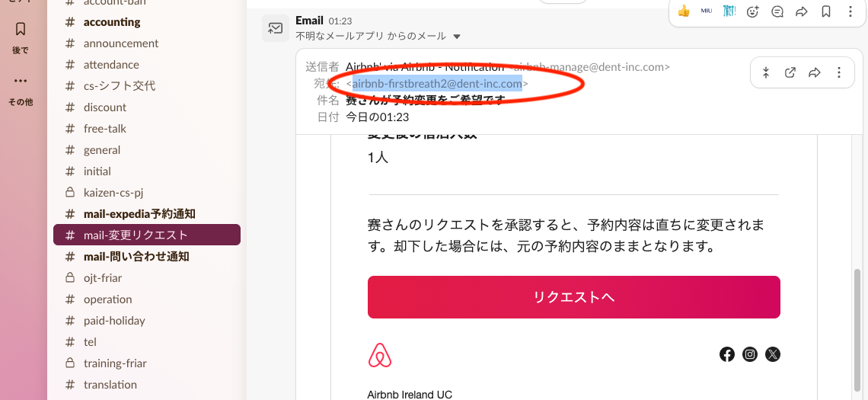Open the More (その他) sidebar menu
868x400 pixels.
pyautogui.click(x=21, y=87)
